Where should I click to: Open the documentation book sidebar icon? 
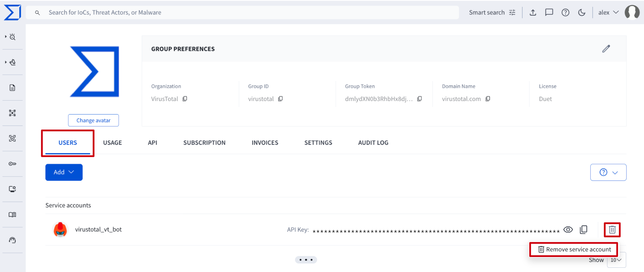coord(12,215)
